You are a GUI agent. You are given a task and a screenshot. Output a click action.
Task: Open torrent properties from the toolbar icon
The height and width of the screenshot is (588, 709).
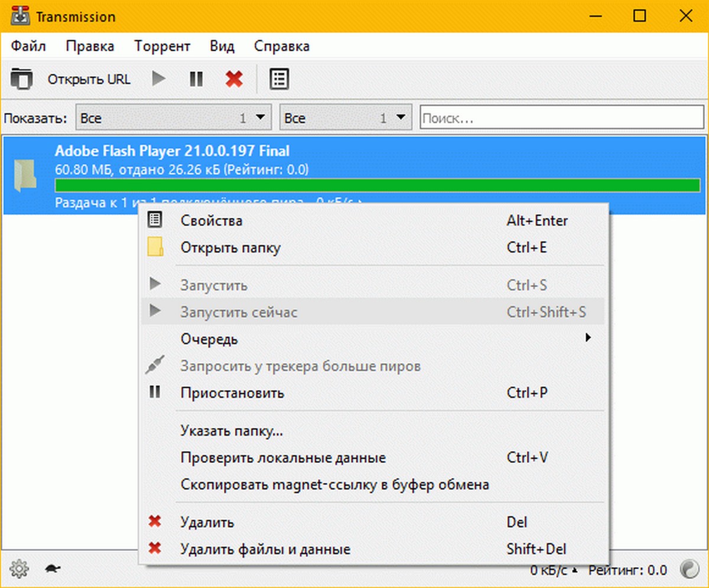click(x=279, y=79)
